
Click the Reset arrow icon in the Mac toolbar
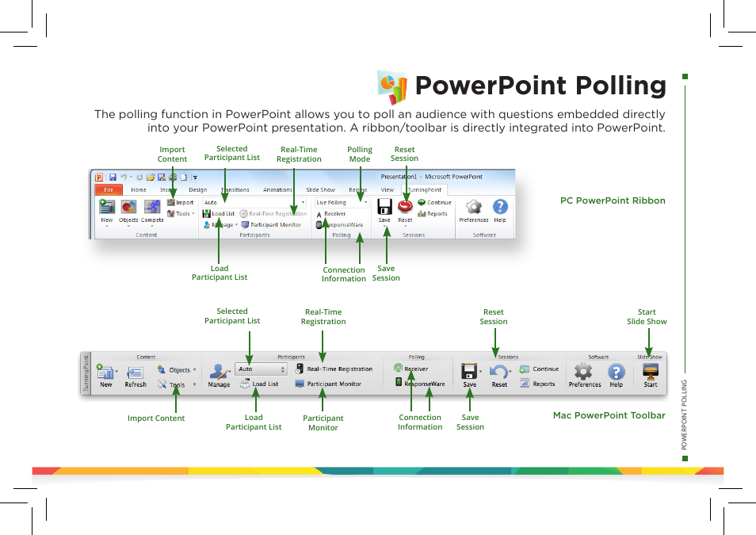pyautogui.click(x=498, y=372)
